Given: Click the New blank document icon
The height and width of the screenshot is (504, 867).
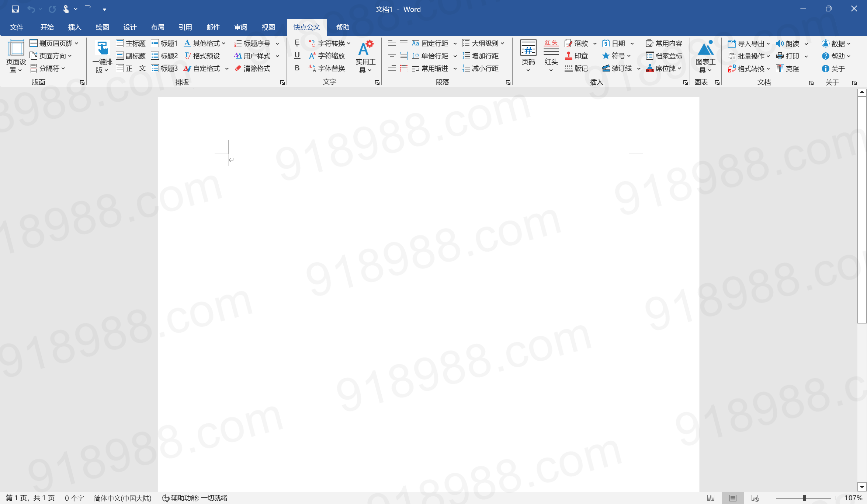Looking at the screenshot, I should click(x=88, y=9).
